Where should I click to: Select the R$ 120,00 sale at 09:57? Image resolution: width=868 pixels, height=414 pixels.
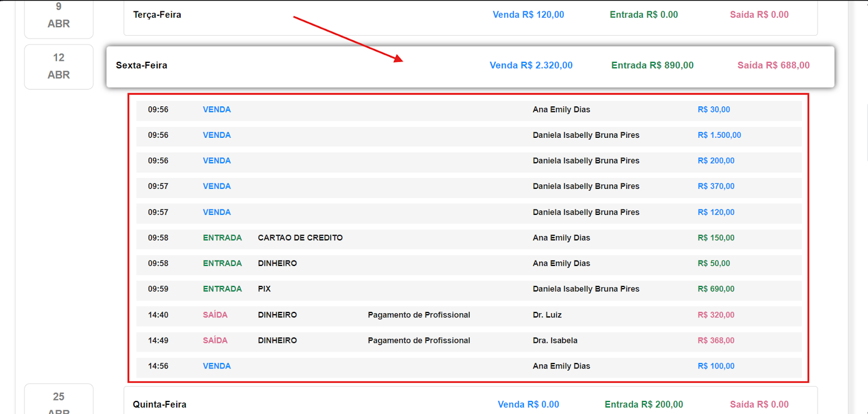(x=716, y=212)
